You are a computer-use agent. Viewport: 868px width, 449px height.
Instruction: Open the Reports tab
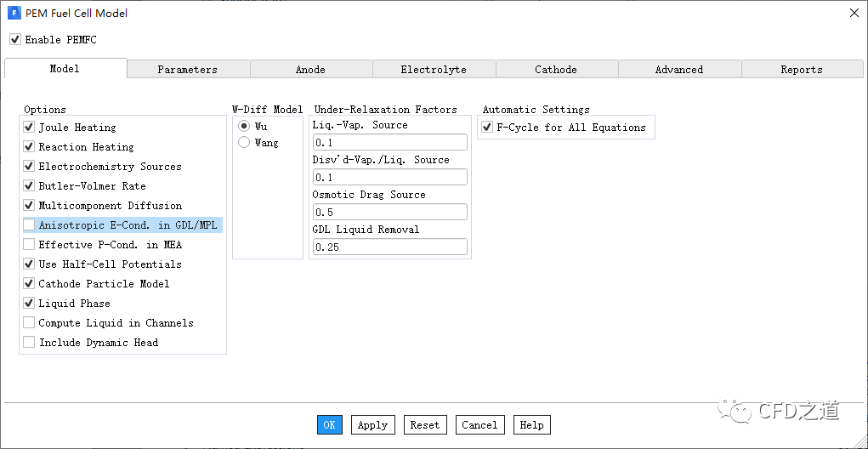click(x=801, y=70)
